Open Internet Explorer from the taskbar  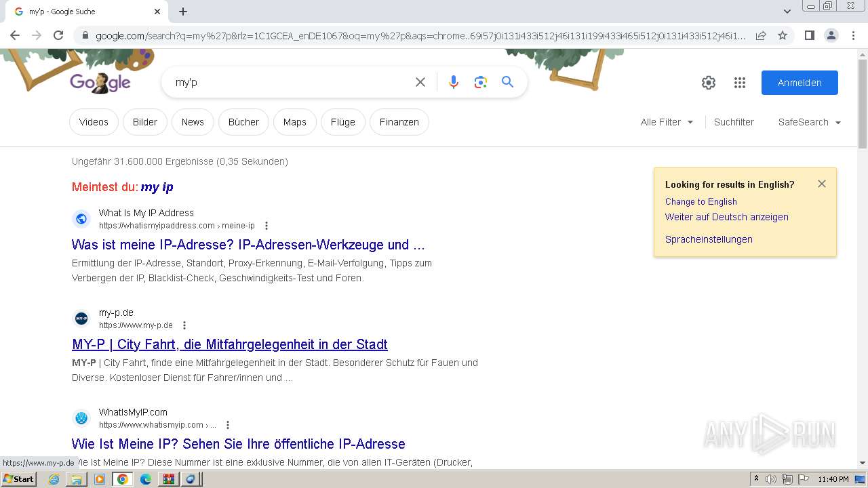pyautogui.click(x=54, y=479)
